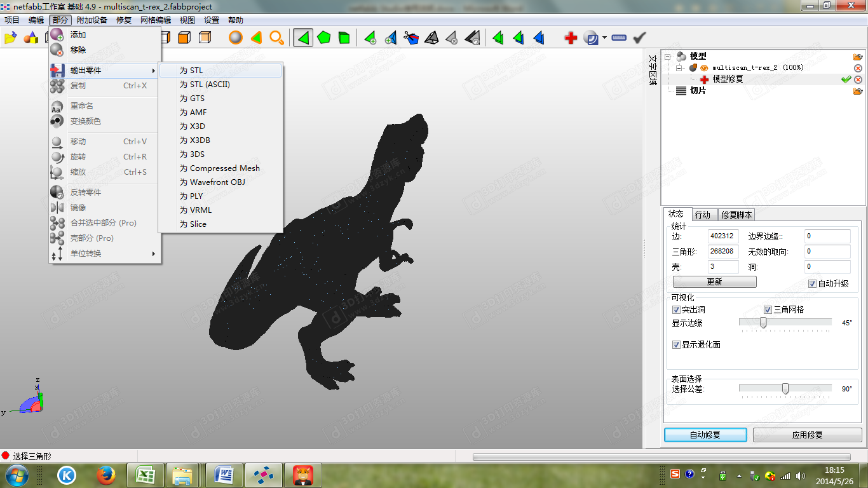Toggle the 显示退化面 checkbox
The height and width of the screenshot is (488, 868).
(x=677, y=344)
